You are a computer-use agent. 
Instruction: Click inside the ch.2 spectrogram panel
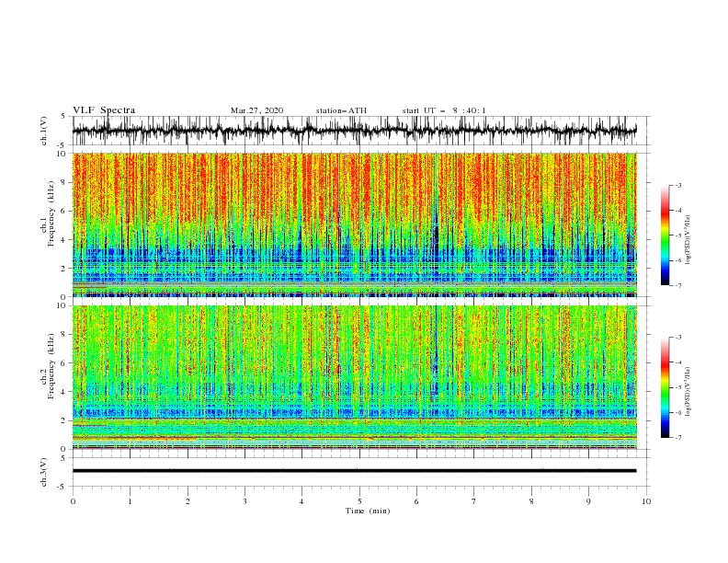[x=355, y=377]
